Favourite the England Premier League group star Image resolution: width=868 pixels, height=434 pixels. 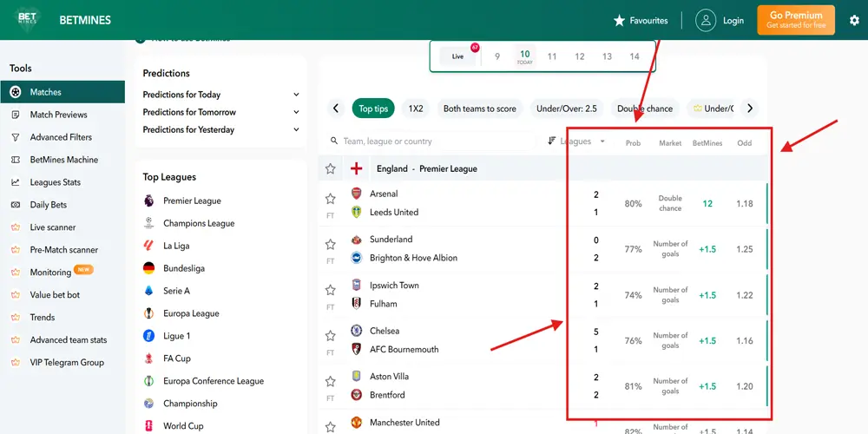331,169
